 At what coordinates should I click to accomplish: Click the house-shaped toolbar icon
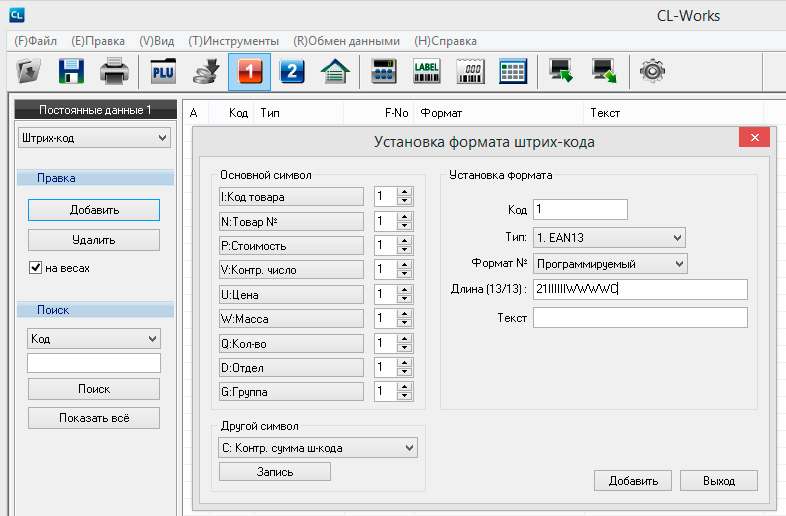pos(334,71)
